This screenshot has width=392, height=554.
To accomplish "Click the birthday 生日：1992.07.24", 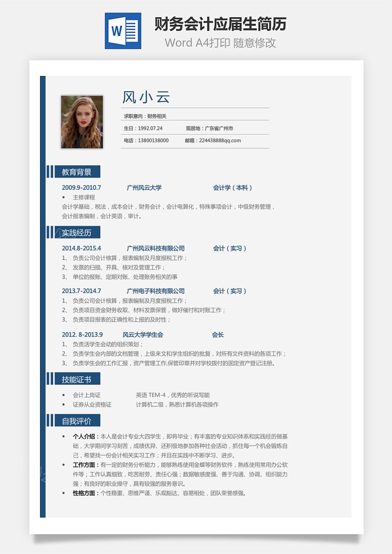I will pos(143,128).
